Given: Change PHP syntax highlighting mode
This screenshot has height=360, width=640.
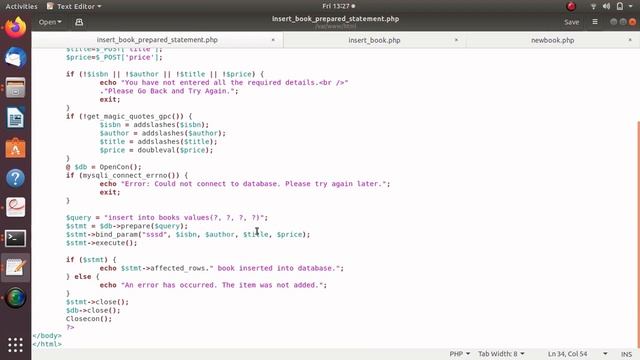Looking at the screenshot, I should click(x=459, y=354).
